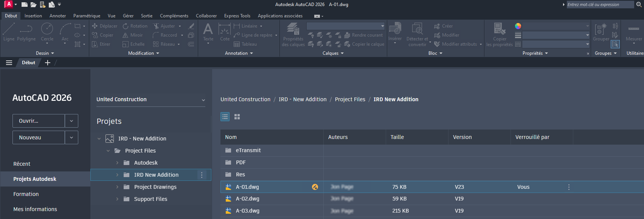
Task: Expand the Dessin panel flyout
Action: pyautogui.click(x=45, y=53)
